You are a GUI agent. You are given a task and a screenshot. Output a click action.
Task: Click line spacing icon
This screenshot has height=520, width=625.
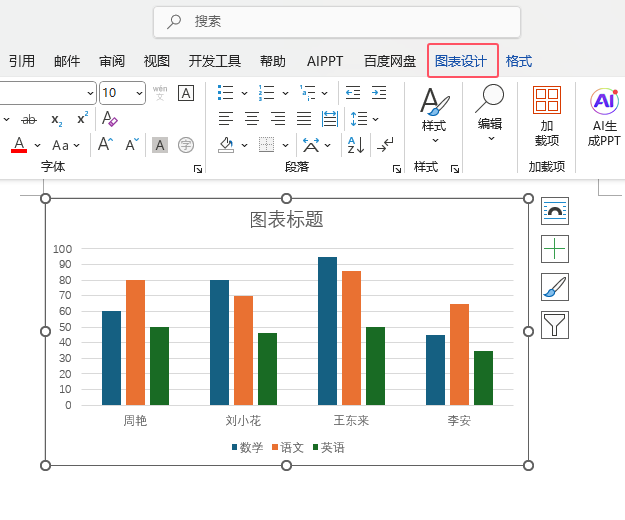(x=358, y=119)
